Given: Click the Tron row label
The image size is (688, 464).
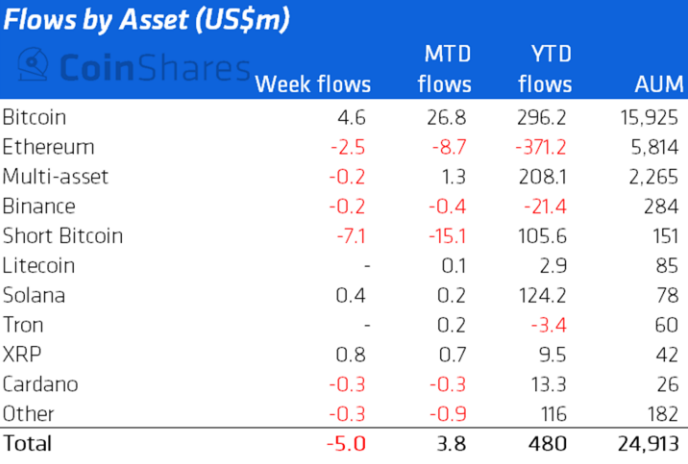Looking at the screenshot, I should click(x=24, y=325).
